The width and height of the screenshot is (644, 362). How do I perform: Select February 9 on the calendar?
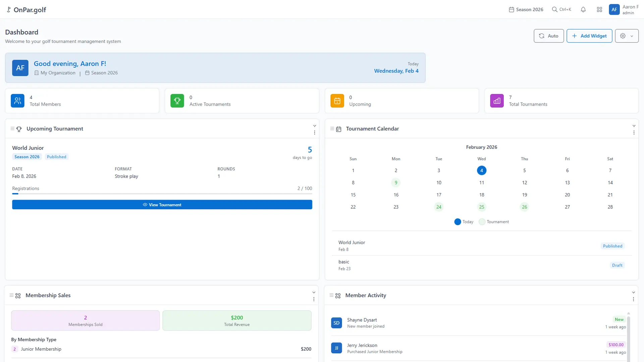(396, 182)
